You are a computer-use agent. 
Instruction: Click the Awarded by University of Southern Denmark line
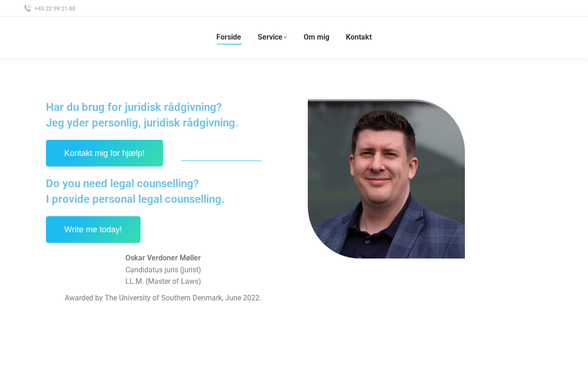click(163, 298)
